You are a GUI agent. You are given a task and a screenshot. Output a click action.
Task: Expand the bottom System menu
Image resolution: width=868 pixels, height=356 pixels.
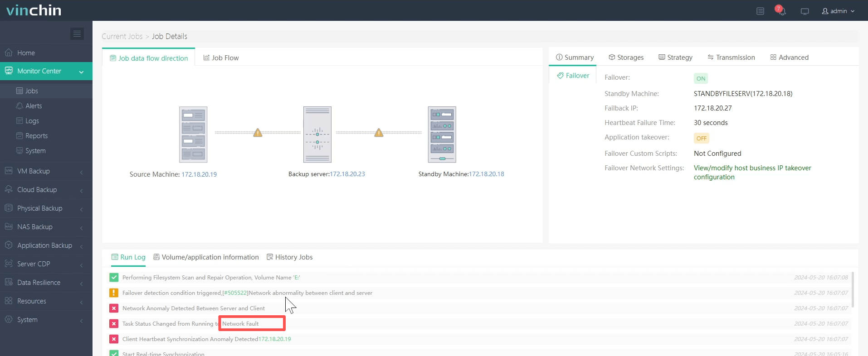(46, 320)
